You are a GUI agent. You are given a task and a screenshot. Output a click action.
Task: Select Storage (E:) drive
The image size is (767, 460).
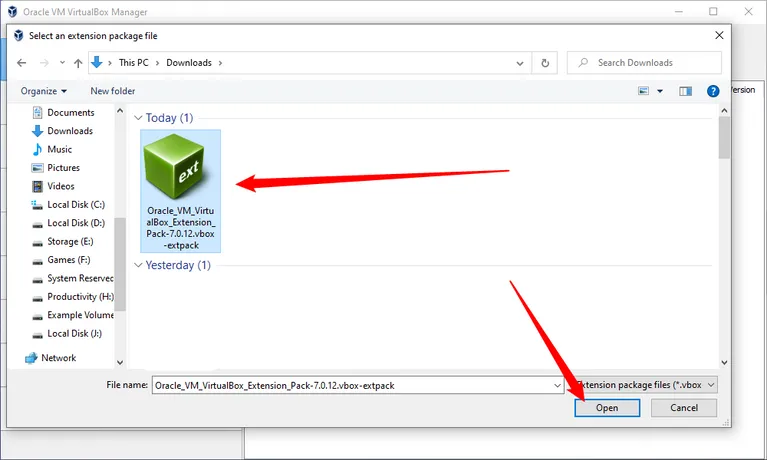[x=62, y=241]
